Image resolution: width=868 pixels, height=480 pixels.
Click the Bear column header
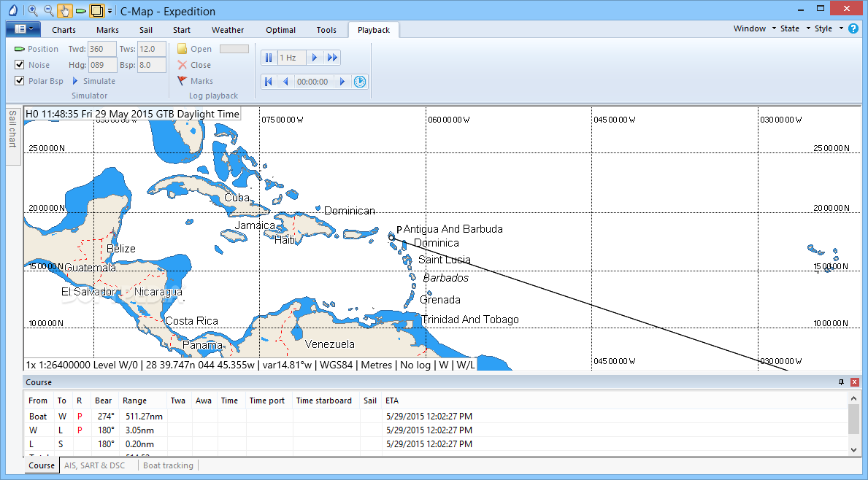[104, 400]
